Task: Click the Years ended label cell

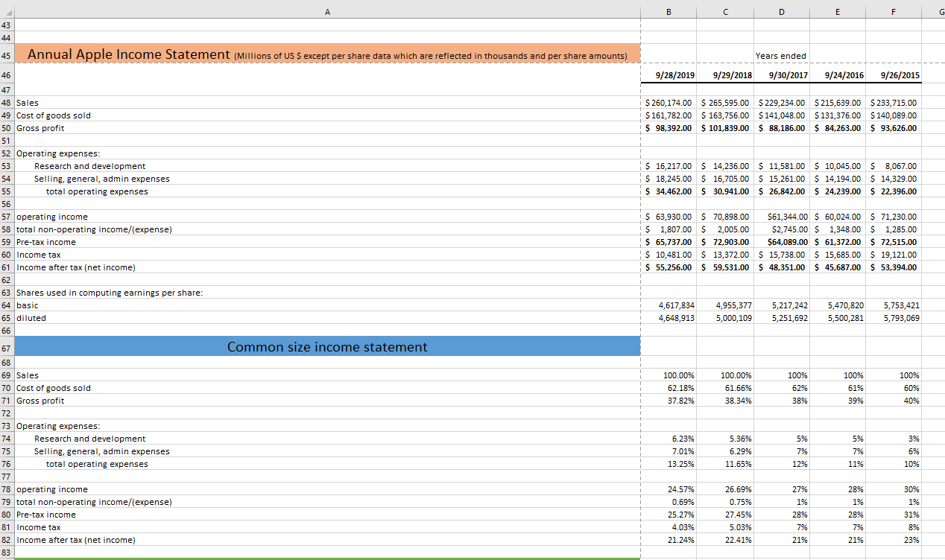Action: click(781, 56)
